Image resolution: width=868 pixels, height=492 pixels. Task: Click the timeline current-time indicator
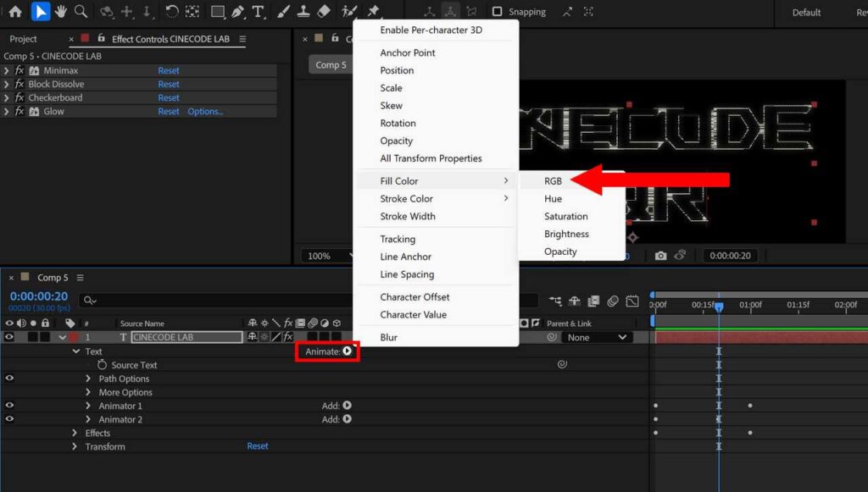pos(719,306)
